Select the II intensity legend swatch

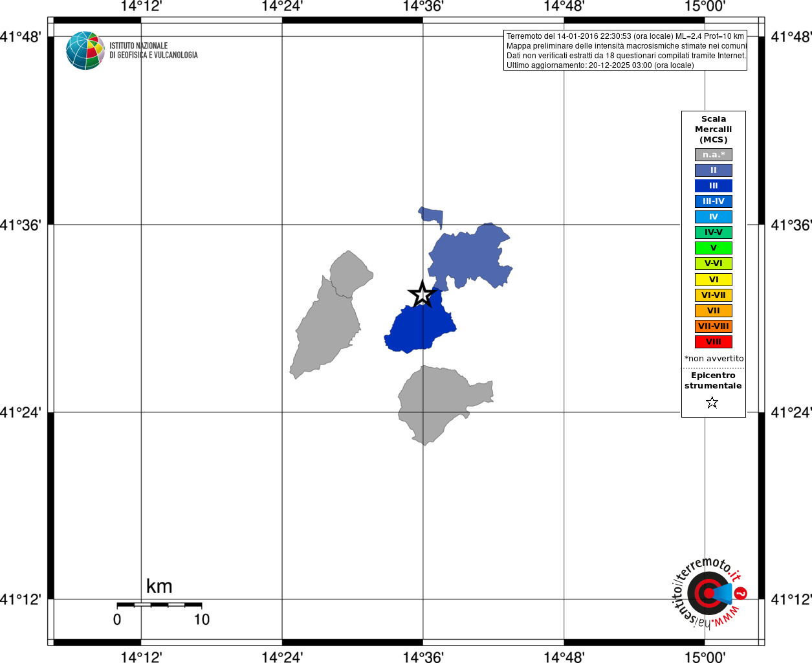coord(714,170)
